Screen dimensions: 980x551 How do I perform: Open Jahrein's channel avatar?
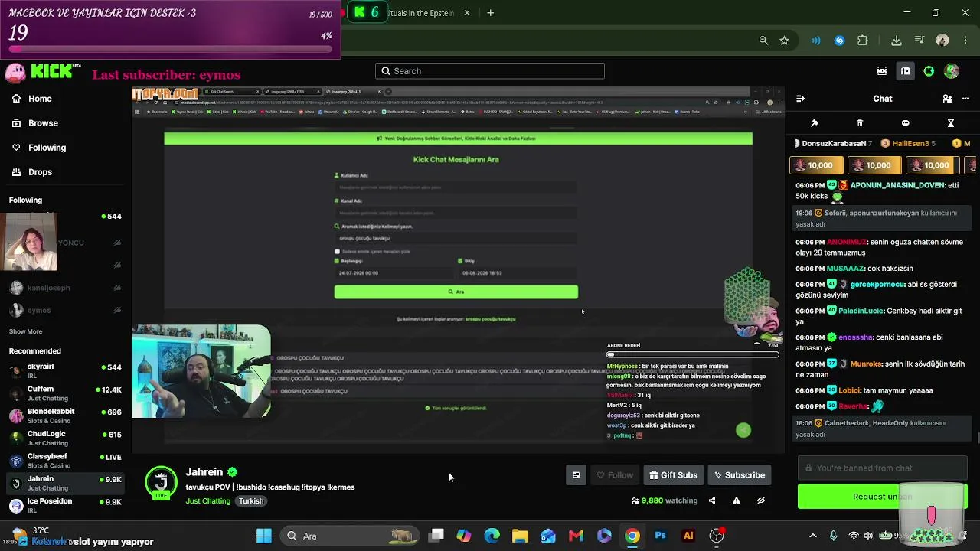[x=161, y=483]
